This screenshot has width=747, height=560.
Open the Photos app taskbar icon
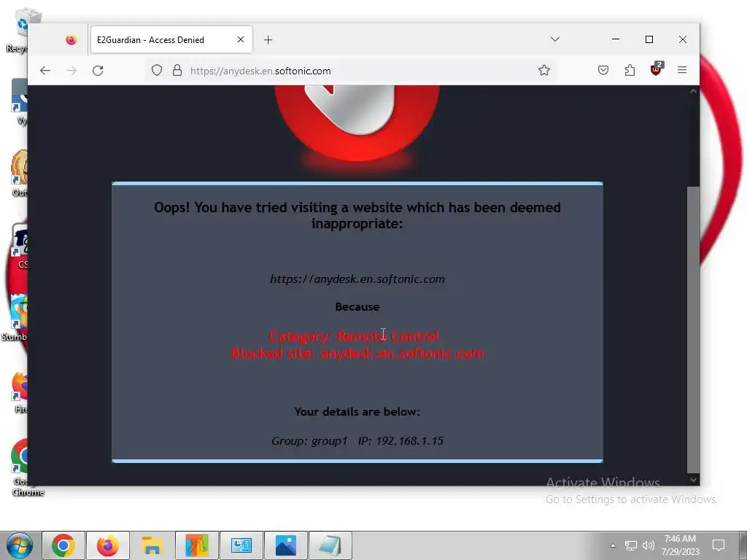[286, 545]
